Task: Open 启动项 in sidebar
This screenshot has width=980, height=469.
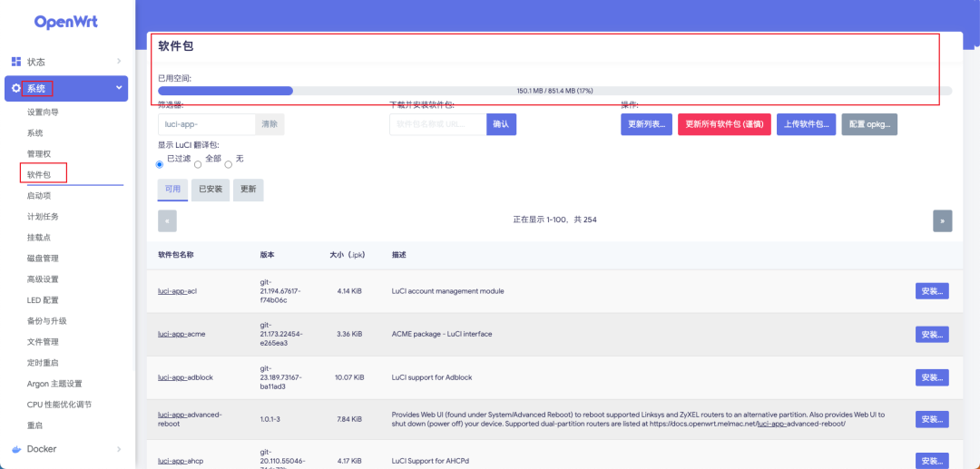Action: (39, 196)
